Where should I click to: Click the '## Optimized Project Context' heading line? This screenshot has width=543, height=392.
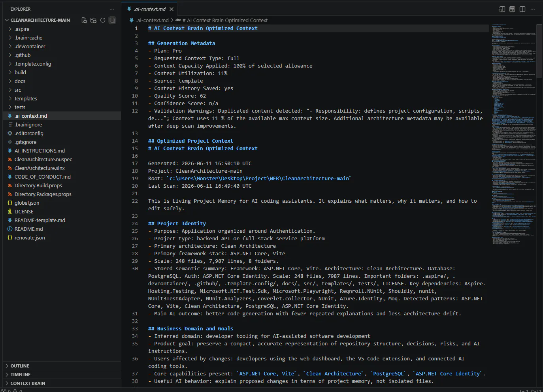[x=191, y=141]
